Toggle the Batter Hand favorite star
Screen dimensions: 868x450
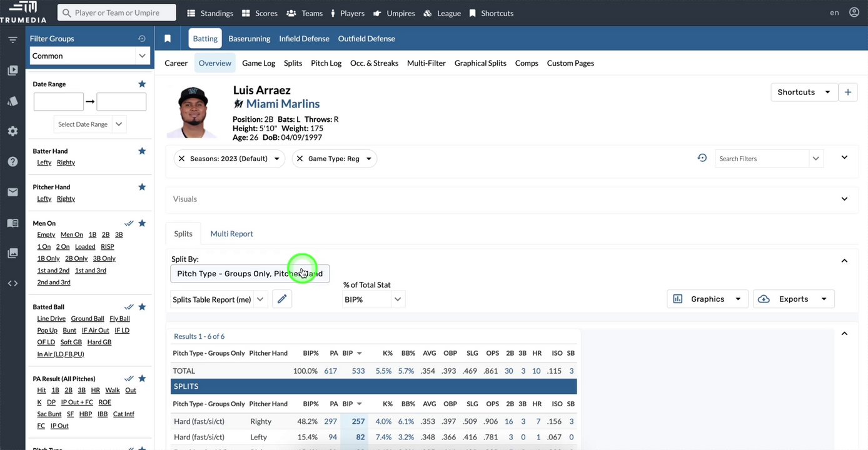click(x=142, y=151)
